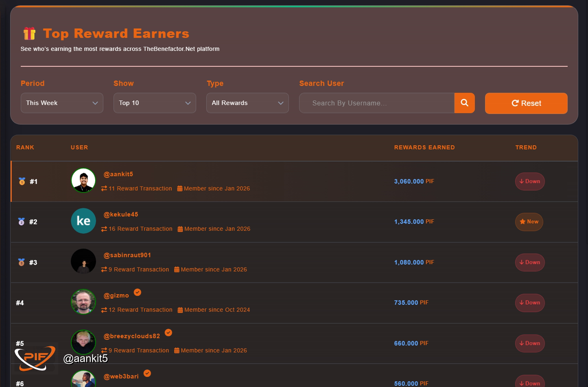This screenshot has width=588, height=387.
Task: Click the #4 rank number
Action: coord(20,302)
